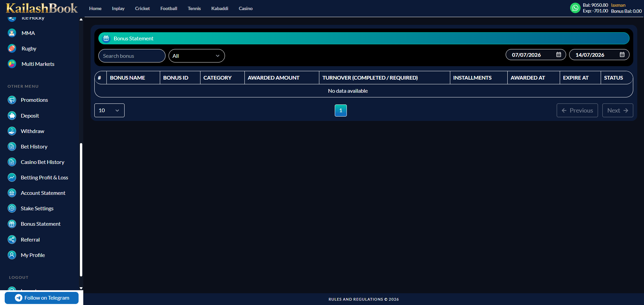Click Referral share icon
Image resolution: width=644 pixels, height=305 pixels.
click(x=12, y=239)
